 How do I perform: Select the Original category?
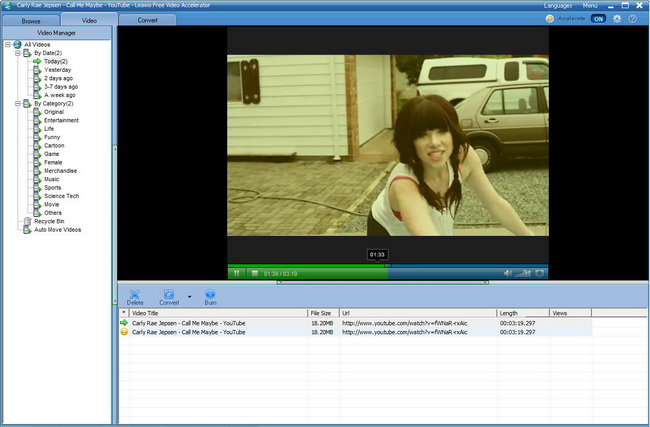pos(54,112)
